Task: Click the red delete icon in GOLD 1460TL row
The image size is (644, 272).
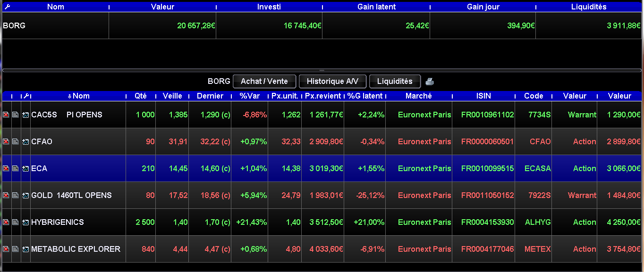Action: click(x=6, y=195)
